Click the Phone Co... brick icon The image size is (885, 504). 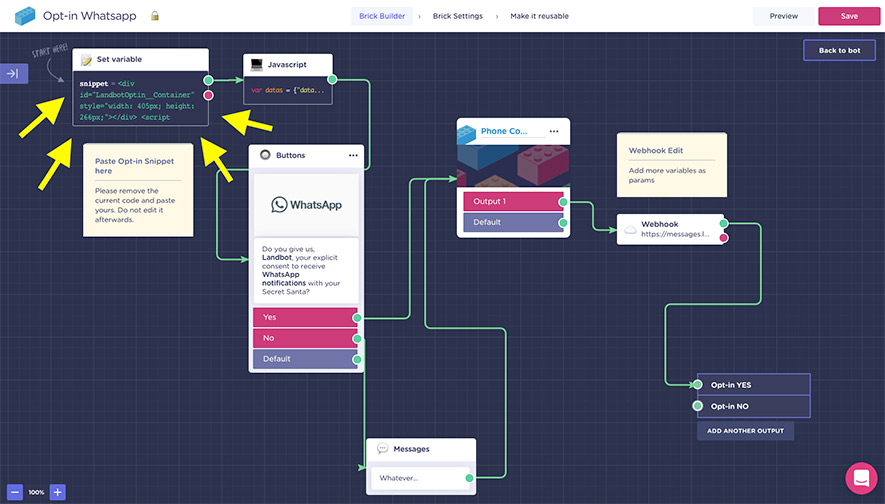click(466, 133)
